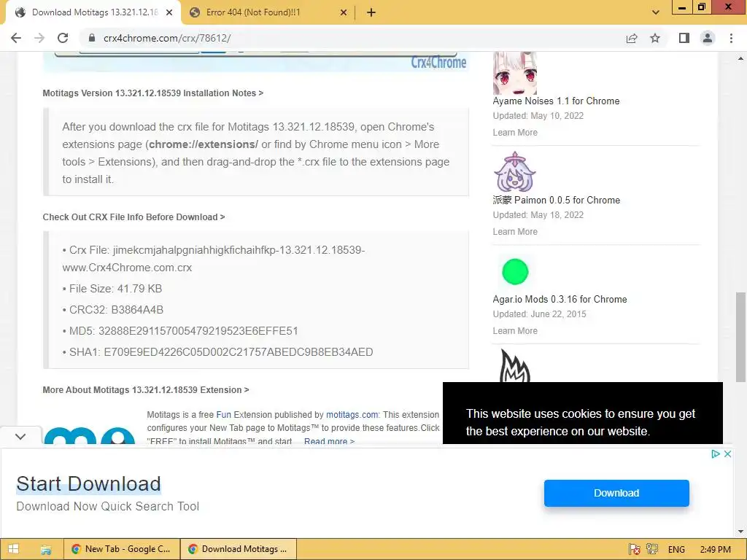Click the green Agar.io Mods icon
The height and width of the screenshot is (560, 747).
point(515,271)
